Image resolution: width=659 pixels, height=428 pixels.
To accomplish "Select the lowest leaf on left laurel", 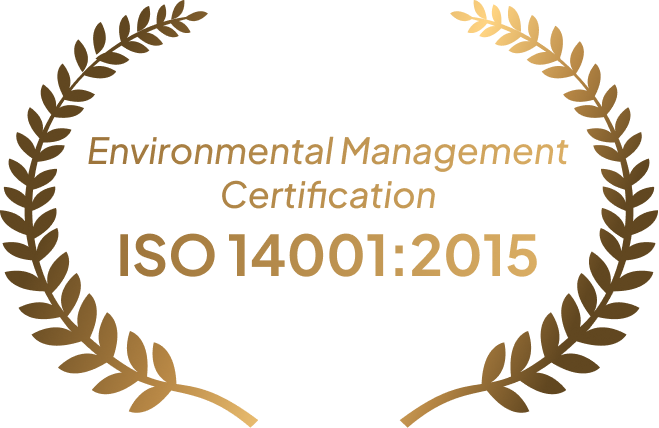I will click(x=149, y=399).
